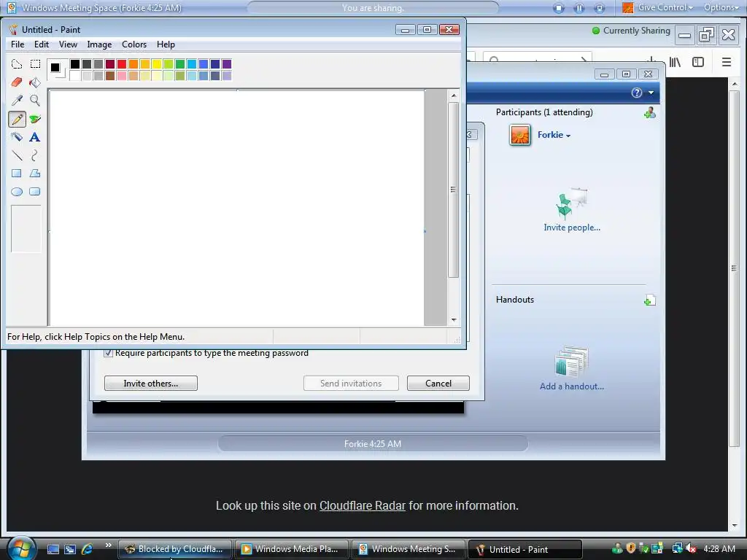
Task: Choose the Brush tool in Paint
Action: tap(35, 119)
